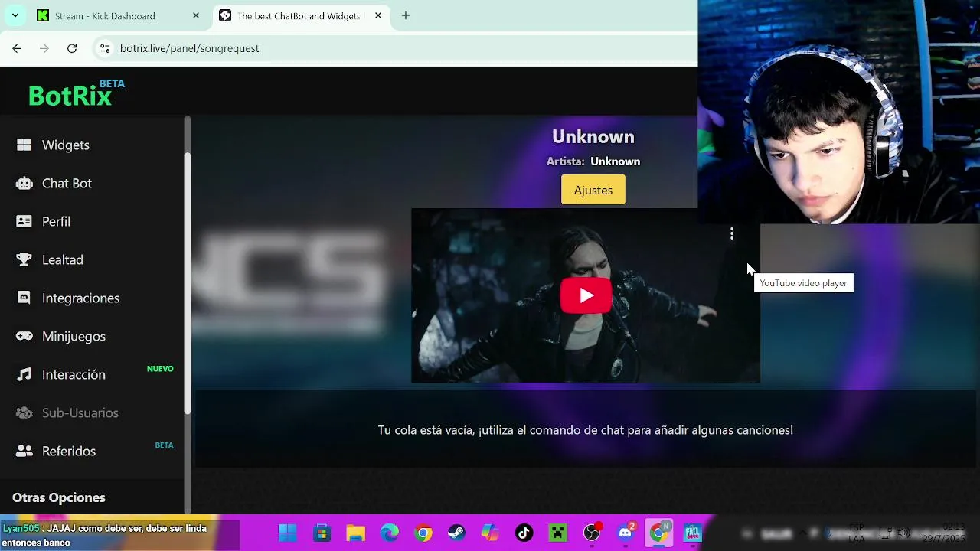Close the Kick Dashboard tab
Image resolution: width=980 pixels, height=551 pixels.
click(196, 15)
